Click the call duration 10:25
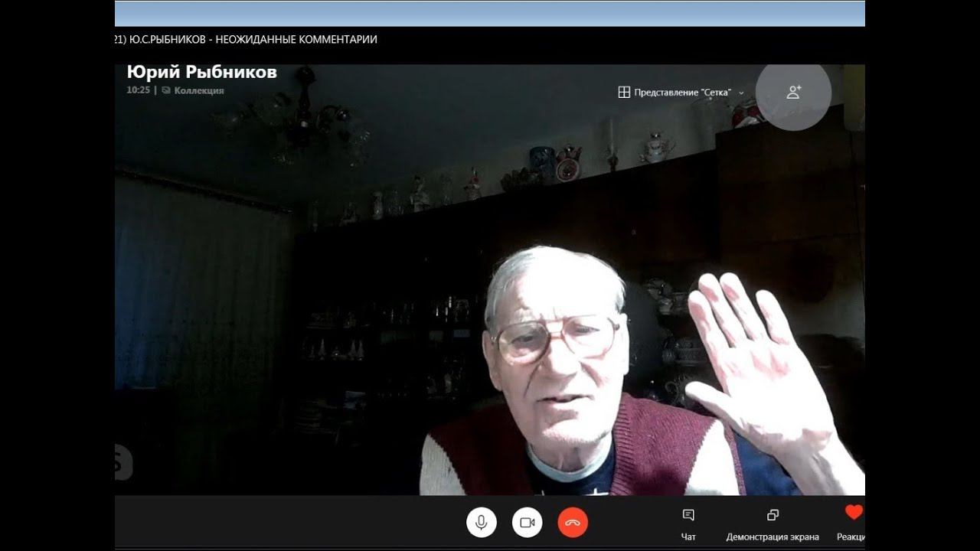Image resolution: width=980 pixels, height=551 pixels. 138,90
